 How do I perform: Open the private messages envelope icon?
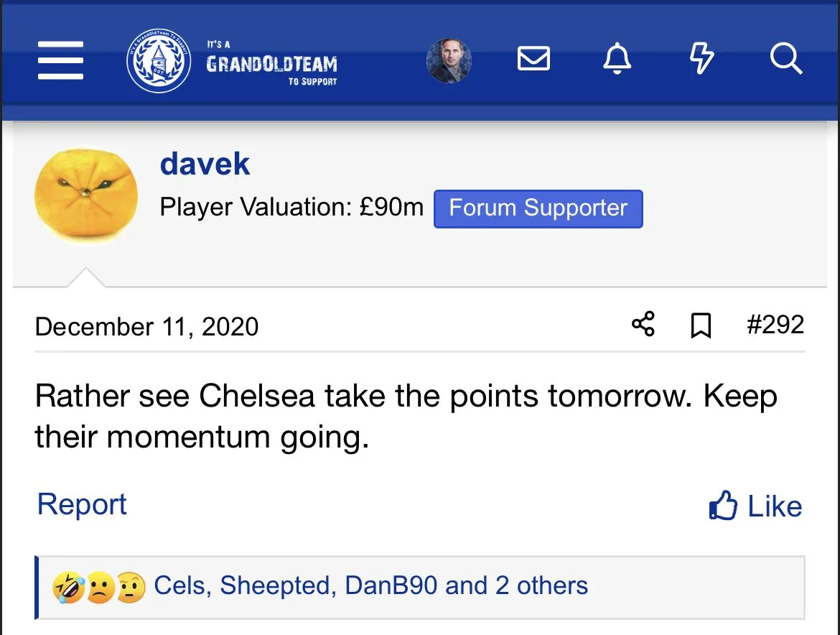pyautogui.click(x=533, y=59)
